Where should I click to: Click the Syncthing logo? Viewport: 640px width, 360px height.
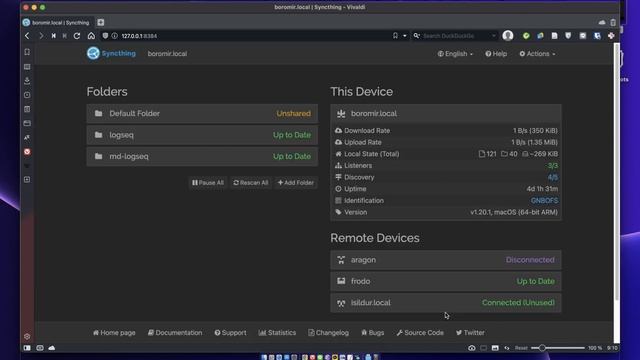tap(111, 53)
